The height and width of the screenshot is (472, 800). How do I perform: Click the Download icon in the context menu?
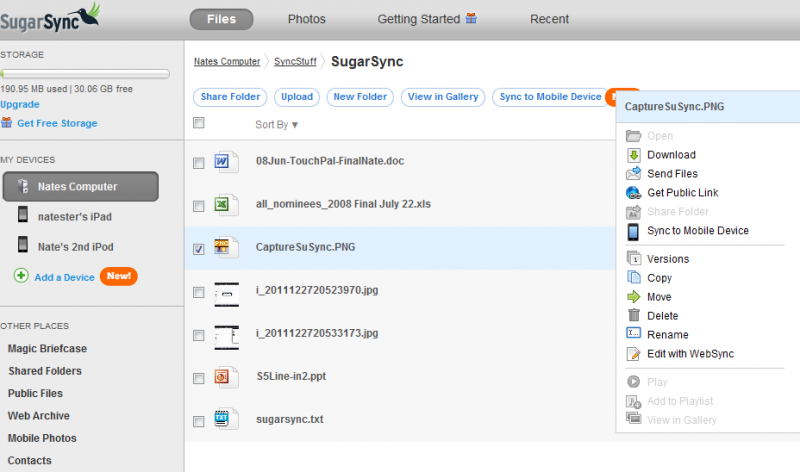pos(633,155)
